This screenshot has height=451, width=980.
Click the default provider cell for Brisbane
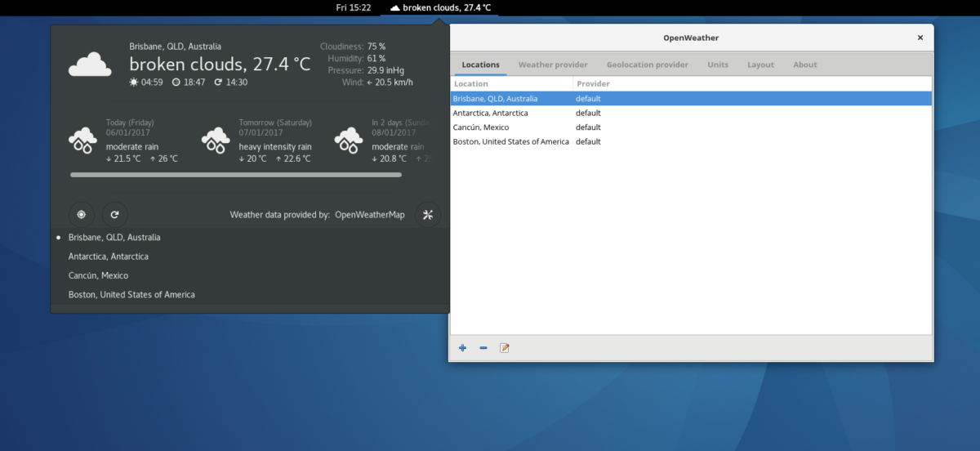click(588, 99)
